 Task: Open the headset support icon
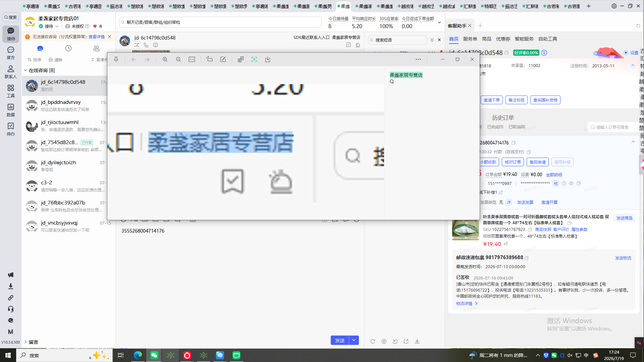[x=11, y=309]
